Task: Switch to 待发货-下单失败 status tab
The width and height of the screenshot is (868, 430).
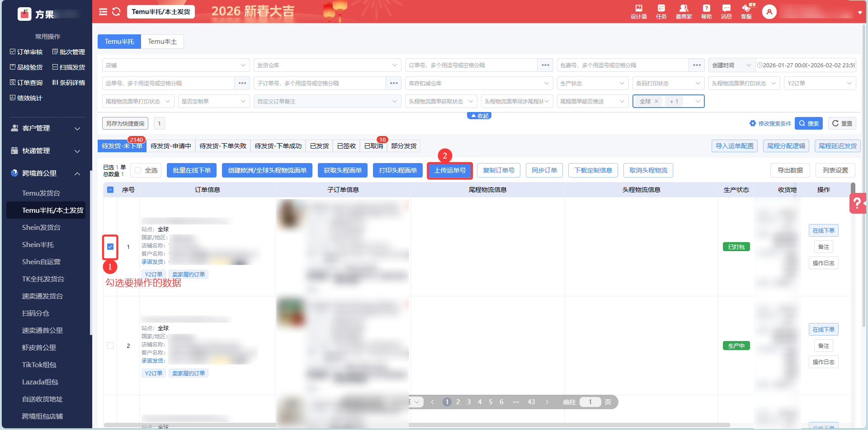Action: (x=223, y=146)
